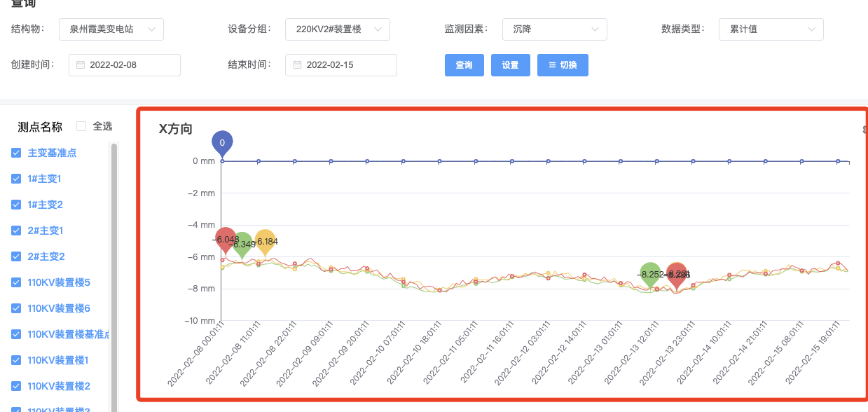Click the 查询 button

click(x=464, y=65)
